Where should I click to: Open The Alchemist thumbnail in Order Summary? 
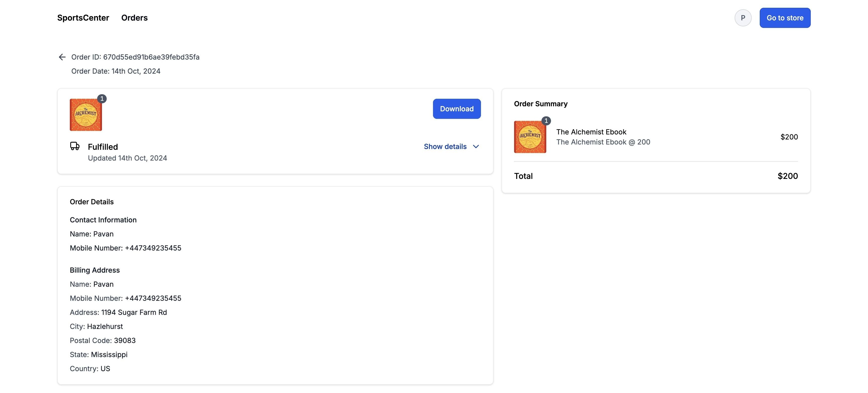(x=530, y=137)
